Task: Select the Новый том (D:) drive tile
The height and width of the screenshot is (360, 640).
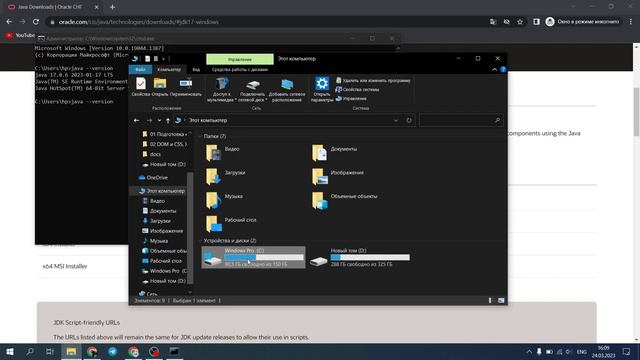Action: pos(360,257)
